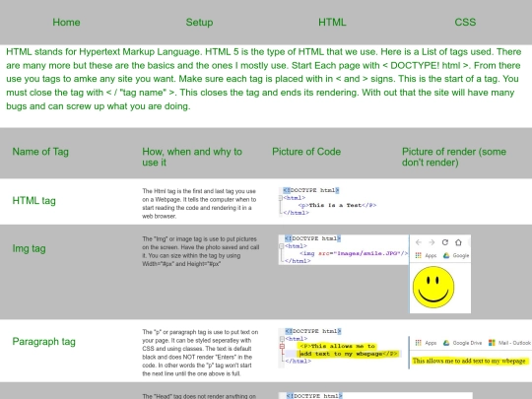Click Apps grid icon in Img render picture
The image size is (532, 399).
[419, 255]
